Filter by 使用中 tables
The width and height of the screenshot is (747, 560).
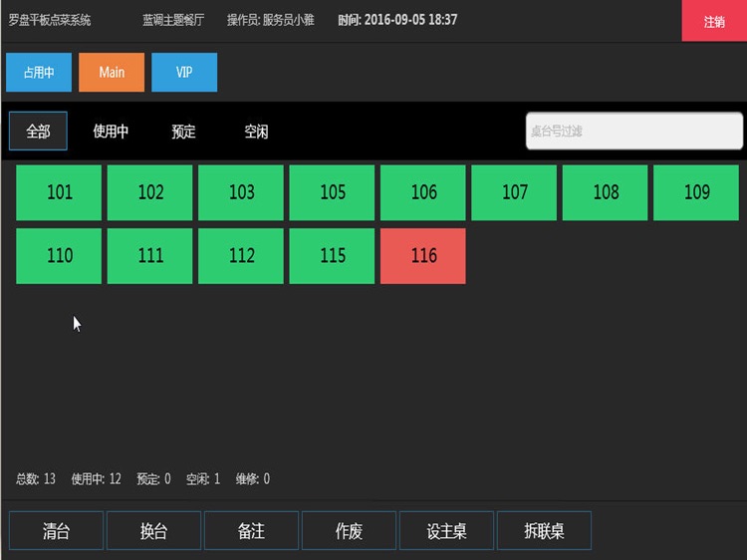pyautogui.click(x=111, y=132)
